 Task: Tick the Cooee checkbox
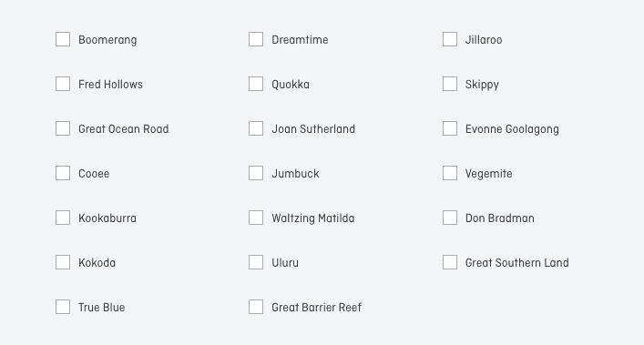click(x=63, y=173)
